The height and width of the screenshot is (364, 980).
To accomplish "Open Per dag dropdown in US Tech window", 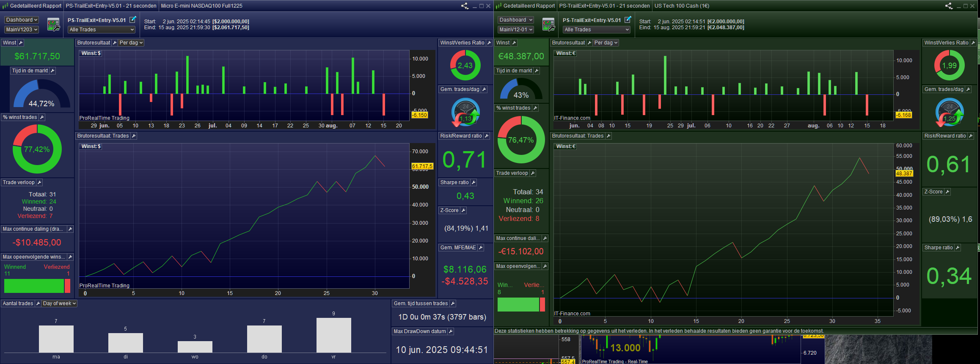I will pos(606,43).
